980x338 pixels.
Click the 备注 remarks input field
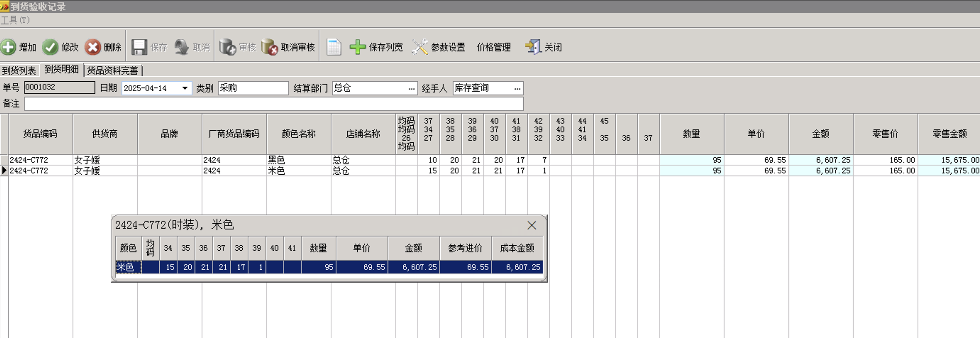click(x=274, y=104)
